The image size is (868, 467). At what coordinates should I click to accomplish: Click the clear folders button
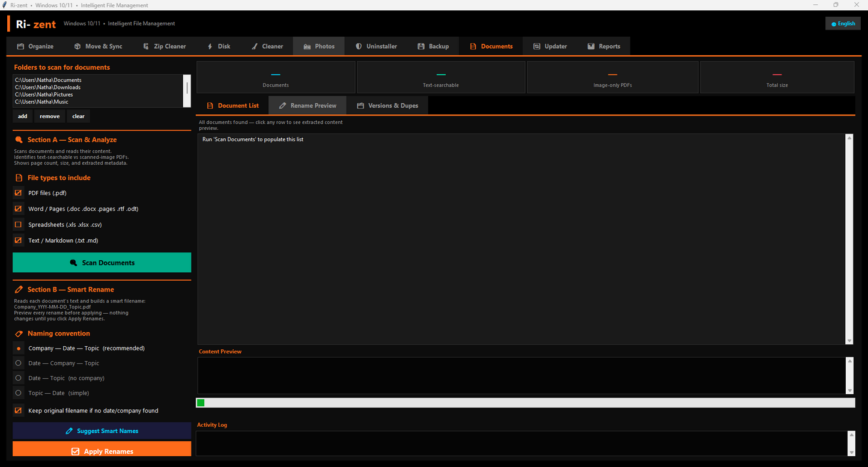tap(79, 116)
